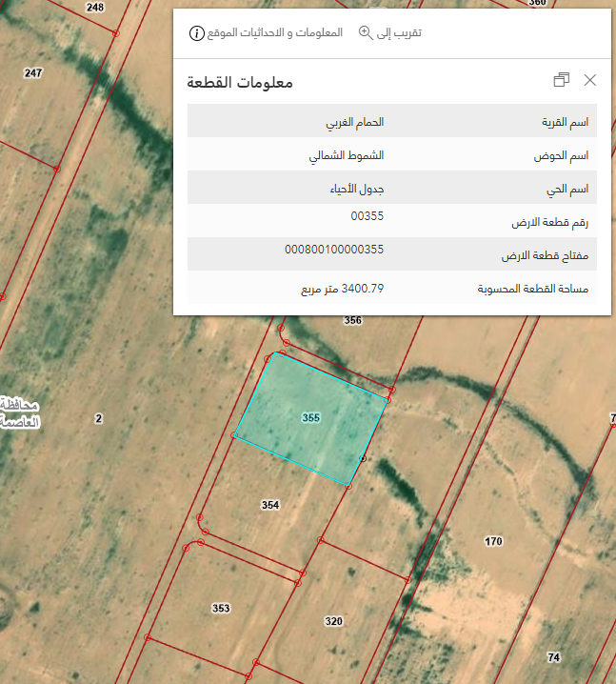Click neighborhood value جدول الأحياء
Screen dimensions: 616x684
pos(357,189)
